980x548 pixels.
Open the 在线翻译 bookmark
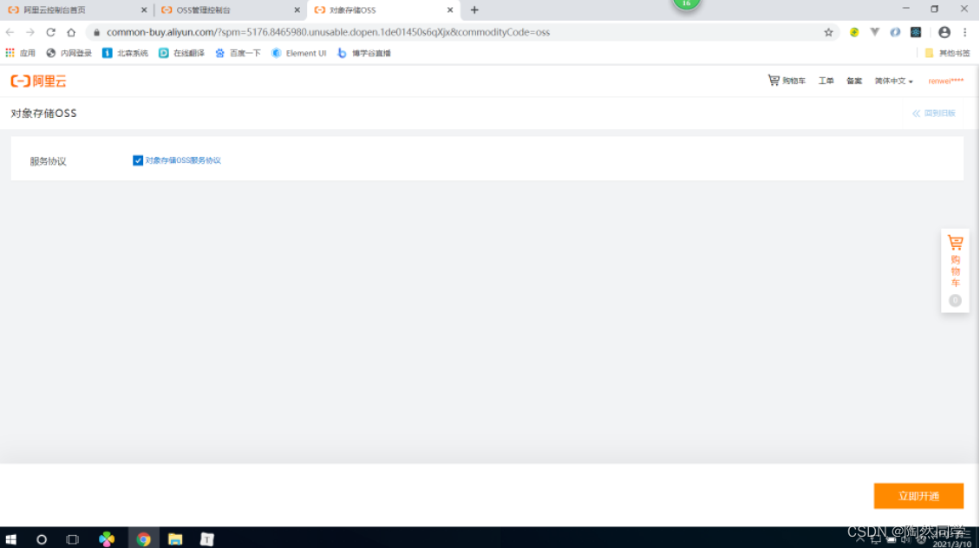pos(181,53)
